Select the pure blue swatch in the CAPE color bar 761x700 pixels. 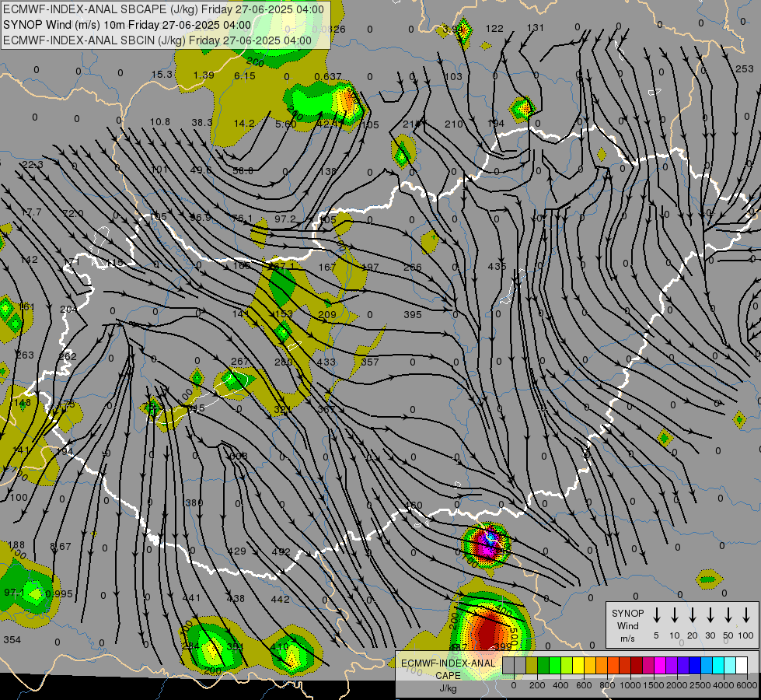[694, 666]
